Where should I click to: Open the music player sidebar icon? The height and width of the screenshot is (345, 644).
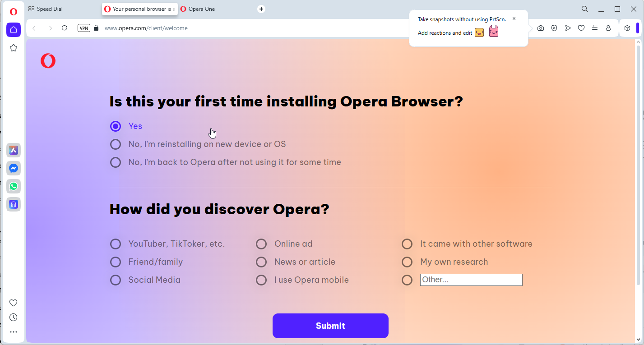pos(14,204)
